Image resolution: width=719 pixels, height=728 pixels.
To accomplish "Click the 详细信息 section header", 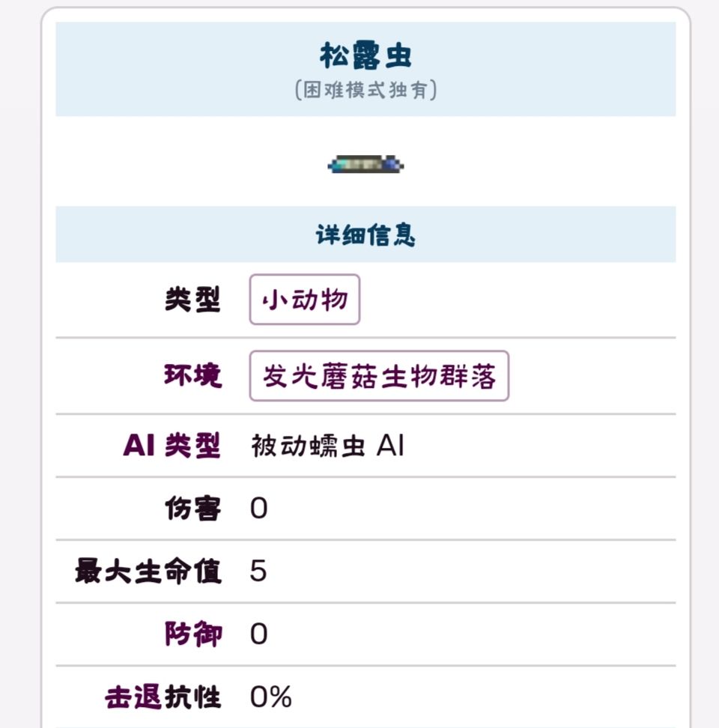I will coord(365,235).
